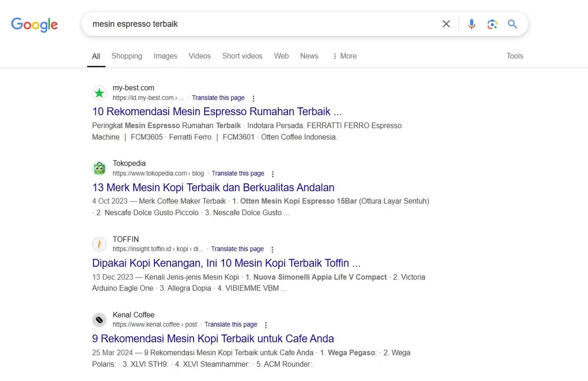
Task: Click snippet text 'Wega Pegaso'
Action: point(352,353)
